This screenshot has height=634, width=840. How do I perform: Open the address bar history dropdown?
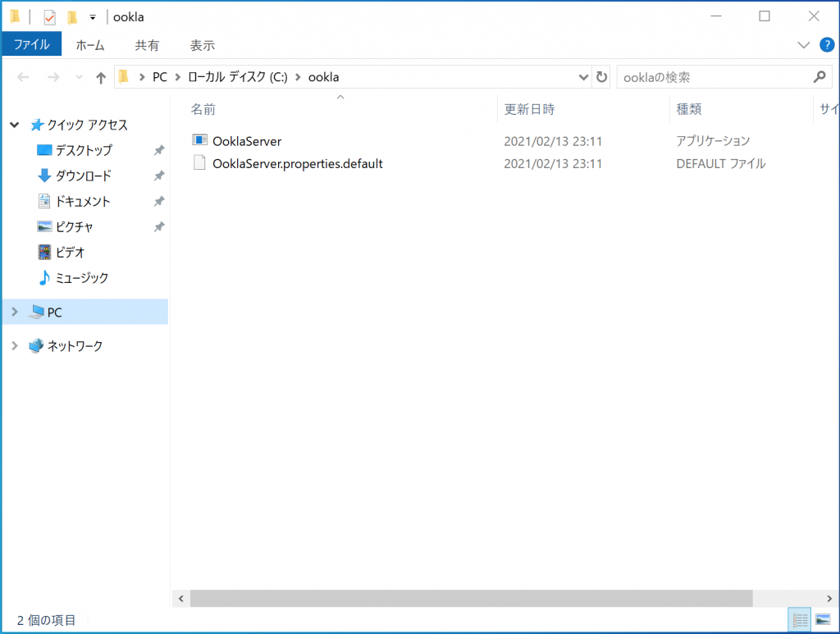click(x=583, y=77)
